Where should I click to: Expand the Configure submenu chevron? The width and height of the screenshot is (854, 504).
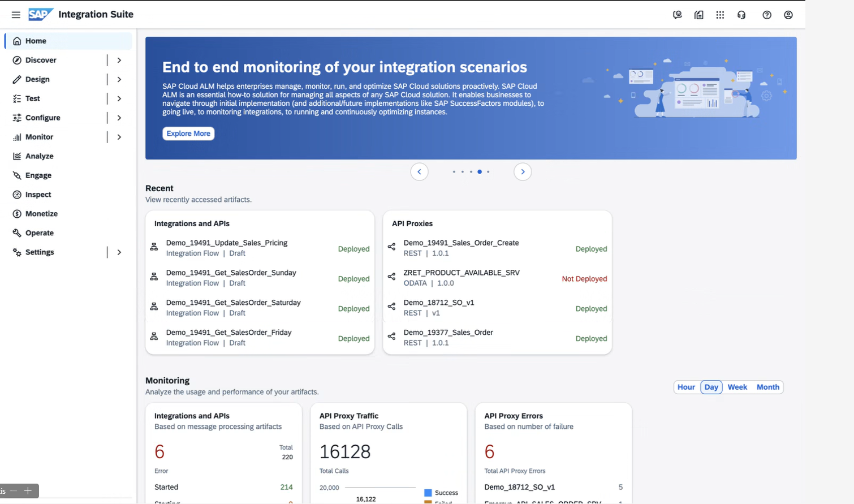pos(119,118)
